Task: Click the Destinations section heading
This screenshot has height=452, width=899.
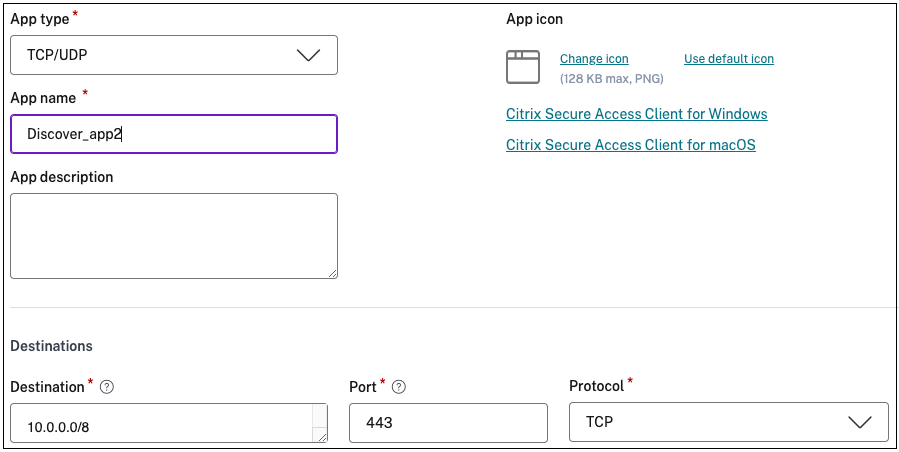Action: [x=51, y=346]
